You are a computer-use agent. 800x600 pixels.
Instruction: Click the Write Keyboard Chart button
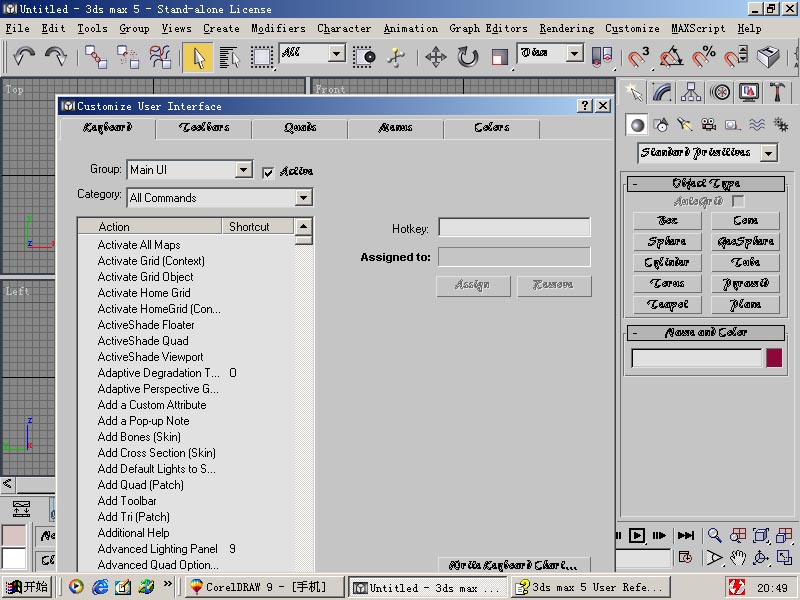(514, 565)
